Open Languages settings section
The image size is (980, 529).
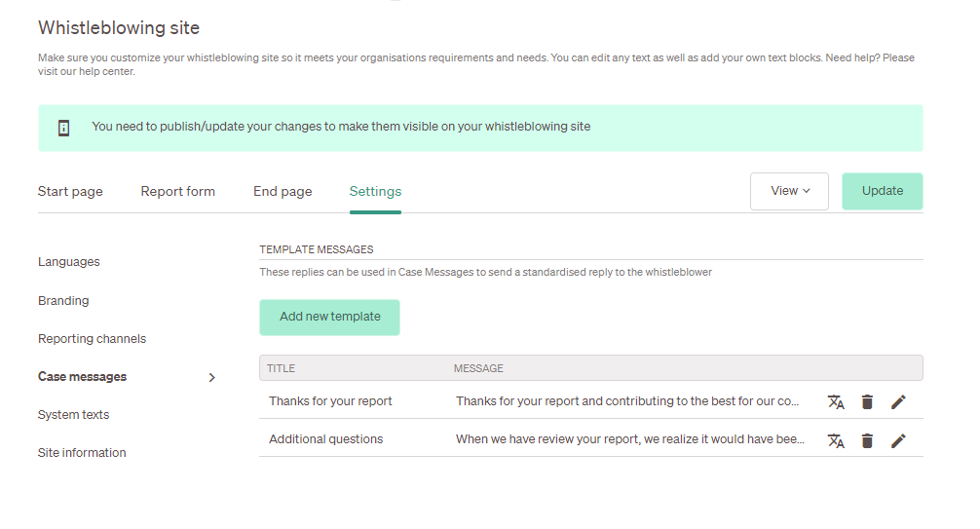(x=69, y=262)
